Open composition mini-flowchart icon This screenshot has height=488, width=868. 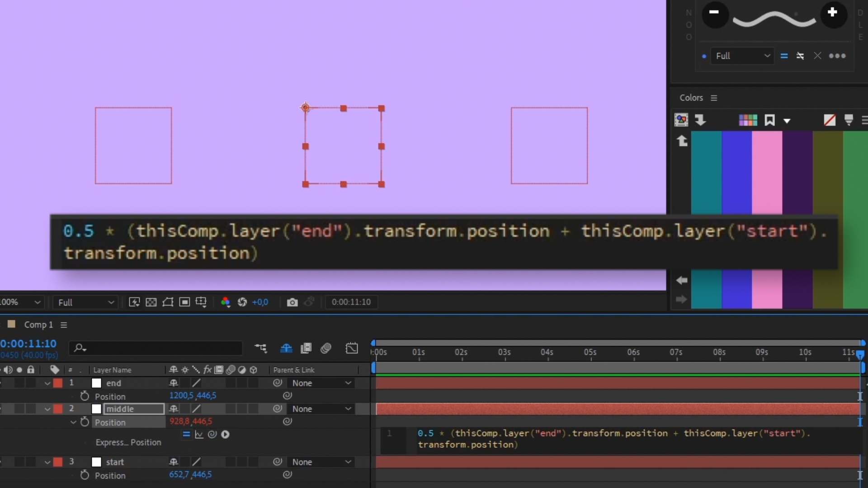[x=260, y=348]
